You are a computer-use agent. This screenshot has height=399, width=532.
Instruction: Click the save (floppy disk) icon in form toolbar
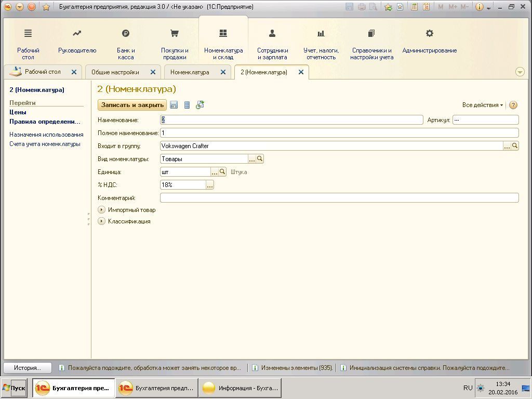[x=174, y=105]
